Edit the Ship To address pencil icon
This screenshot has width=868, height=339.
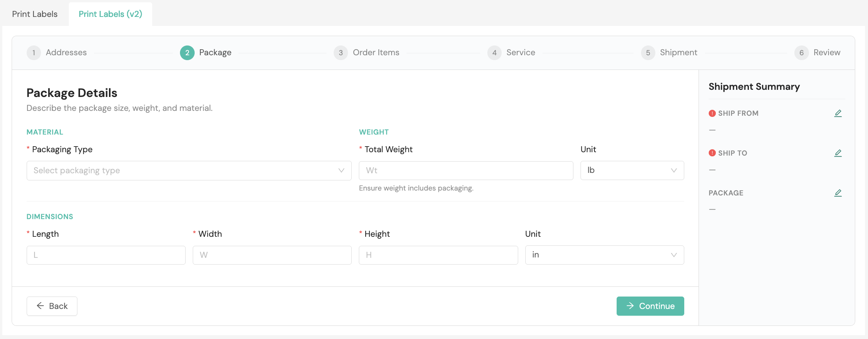coord(838,153)
